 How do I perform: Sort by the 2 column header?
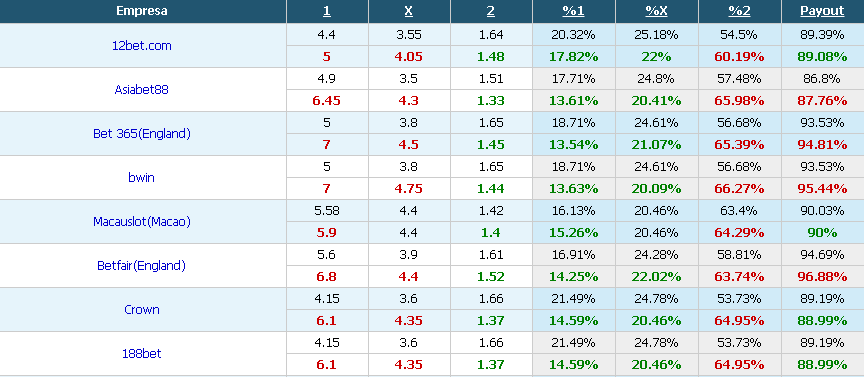(x=492, y=11)
